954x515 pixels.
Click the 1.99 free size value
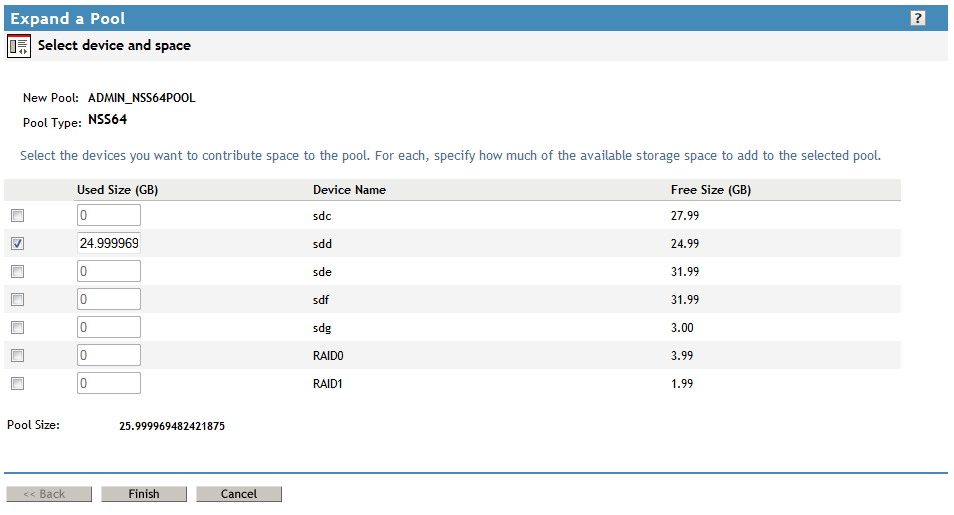682,384
